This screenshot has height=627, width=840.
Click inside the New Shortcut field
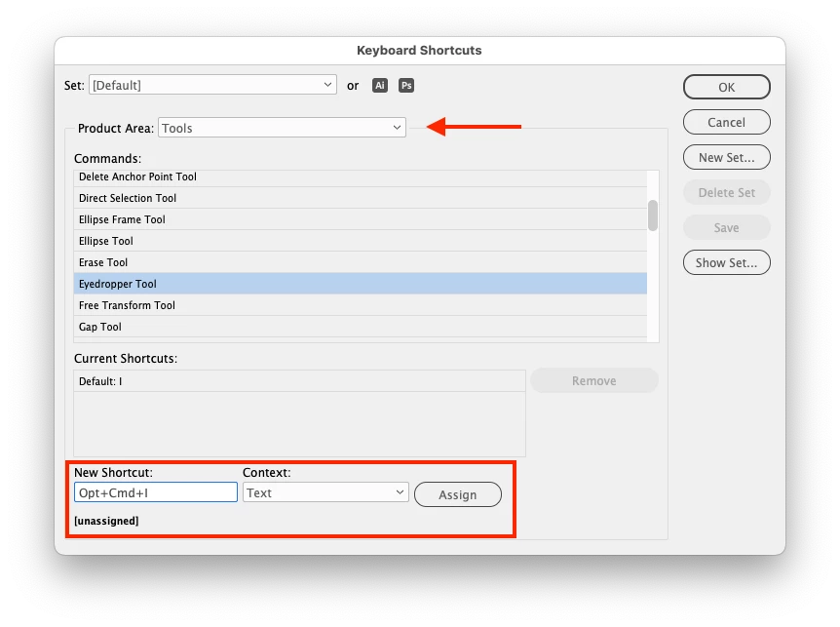click(156, 492)
